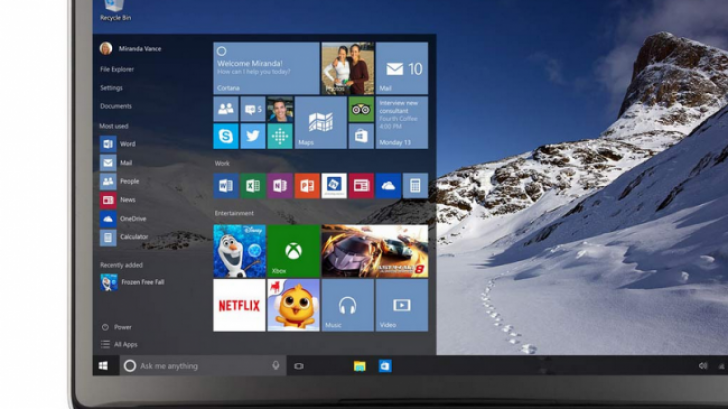Open Task View on the taskbar

coord(299,366)
